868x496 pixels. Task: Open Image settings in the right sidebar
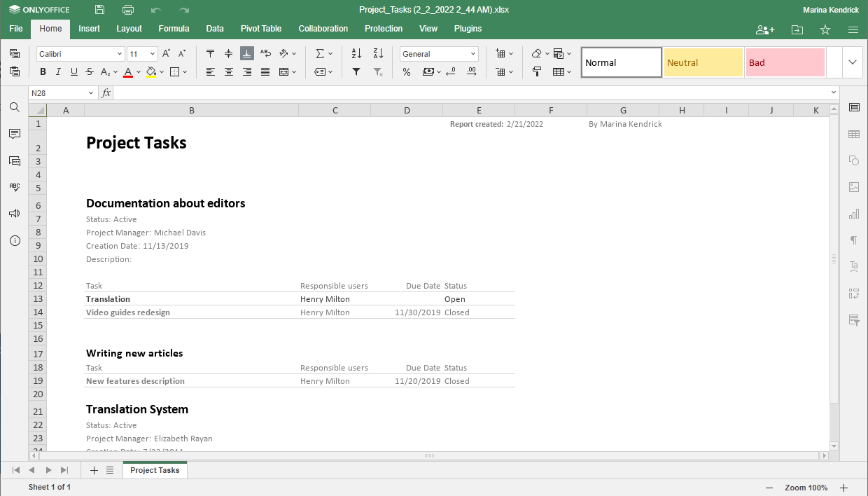point(854,187)
